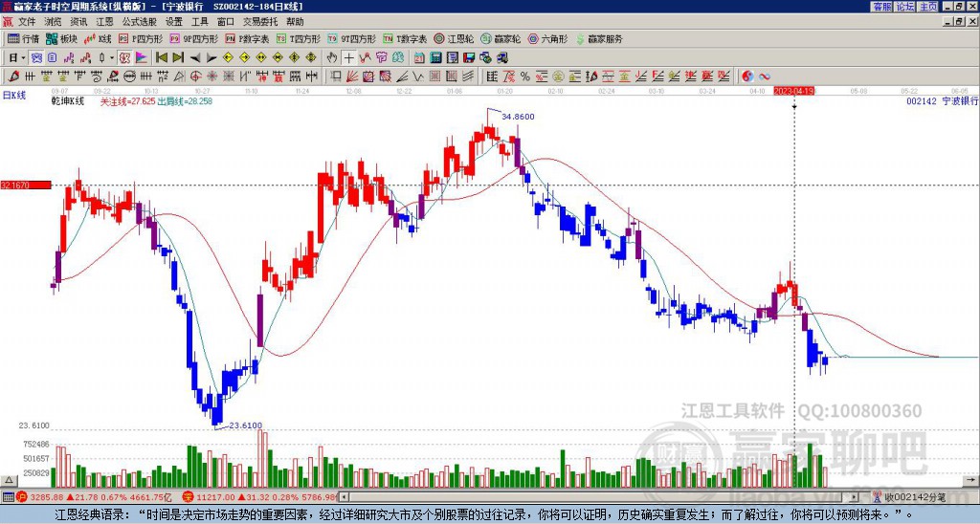Select the zigzag wave line tool
Screen dimensions: 980x524
tap(417, 76)
